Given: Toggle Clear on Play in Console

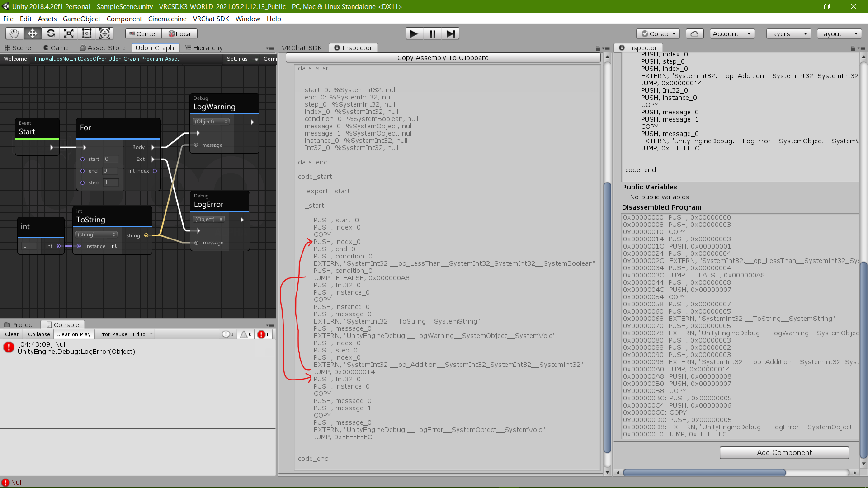Looking at the screenshot, I should pyautogui.click(x=73, y=334).
